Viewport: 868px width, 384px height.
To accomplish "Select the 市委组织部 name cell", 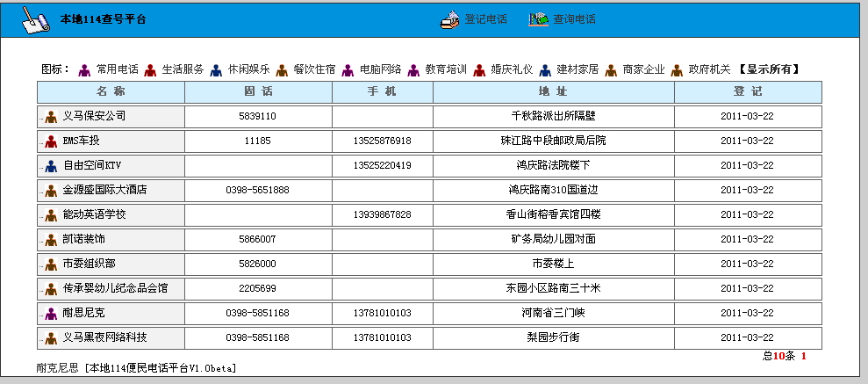I will [x=111, y=264].
